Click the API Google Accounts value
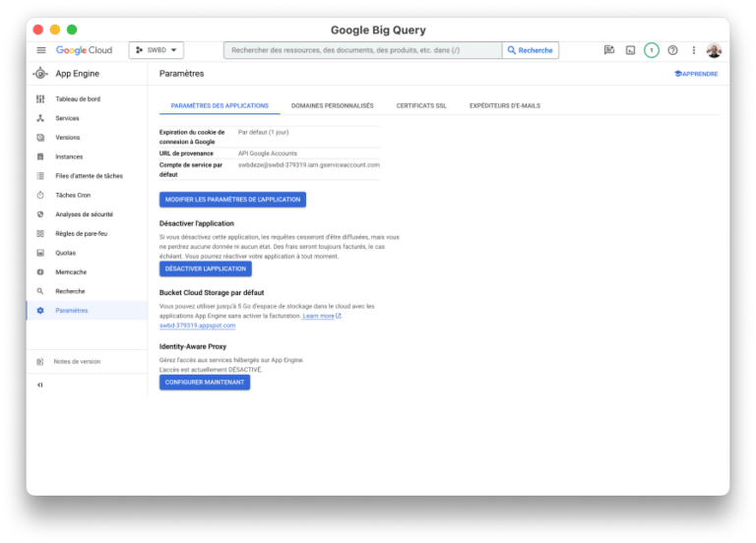The width and height of the screenshot is (756, 543). pyautogui.click(x=268, y=153)
